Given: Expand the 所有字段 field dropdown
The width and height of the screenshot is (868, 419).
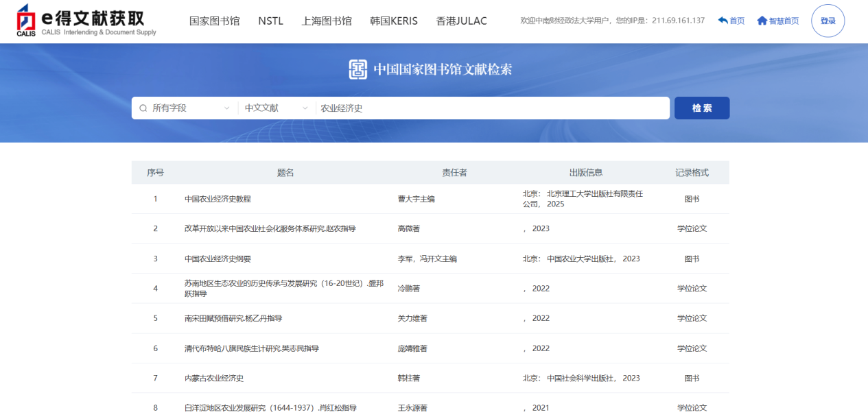Looking at the screenshot, I should (185, 108).
